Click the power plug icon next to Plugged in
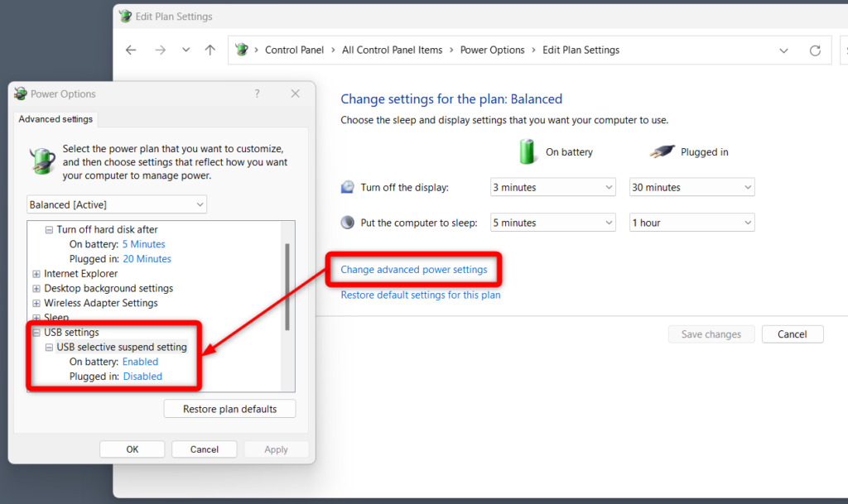 point(661,151)
